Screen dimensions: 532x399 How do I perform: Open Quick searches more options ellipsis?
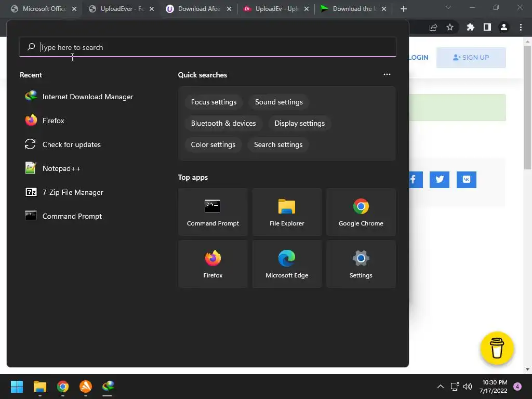point(387,74)
